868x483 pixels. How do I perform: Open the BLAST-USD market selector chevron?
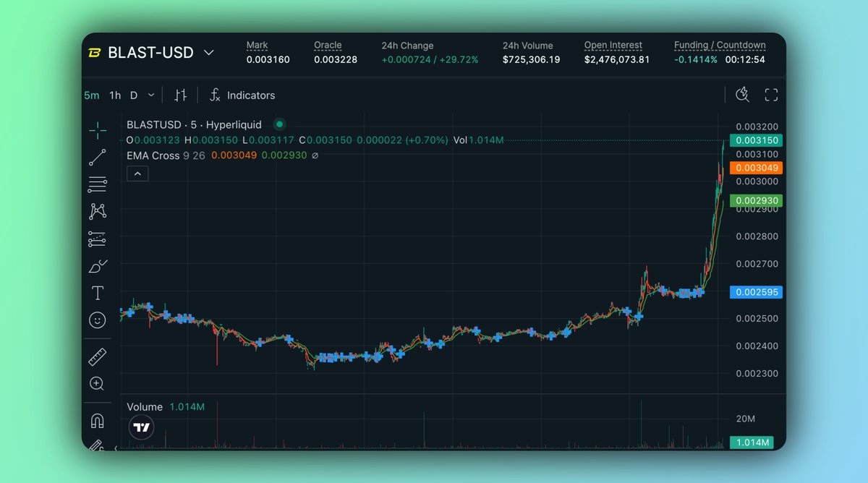pyautogui.click(x=209, y=53)
